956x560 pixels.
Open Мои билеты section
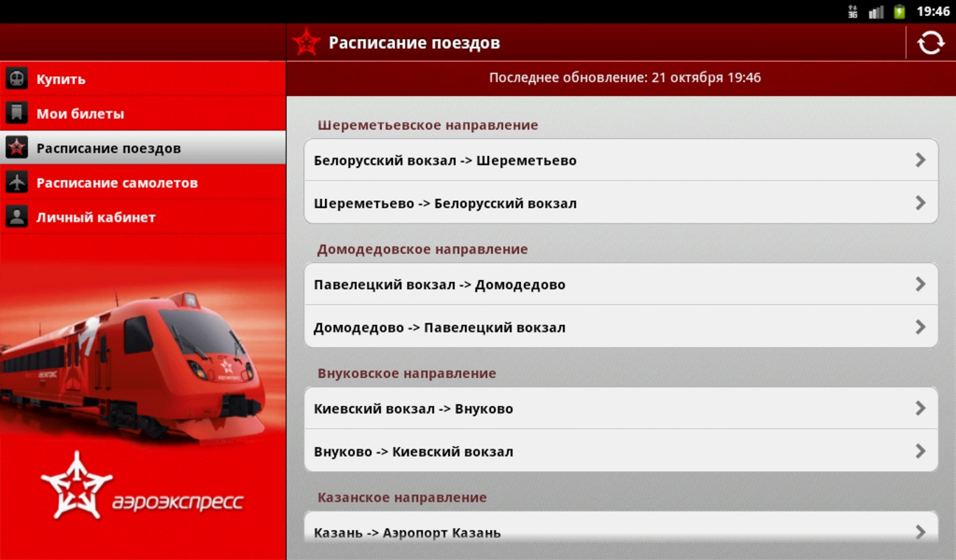point(143,113)
